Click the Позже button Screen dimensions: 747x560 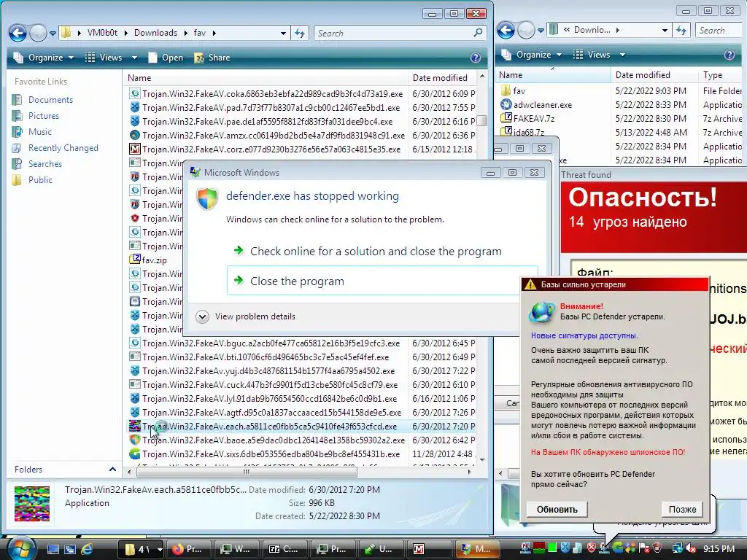[682, 509]
